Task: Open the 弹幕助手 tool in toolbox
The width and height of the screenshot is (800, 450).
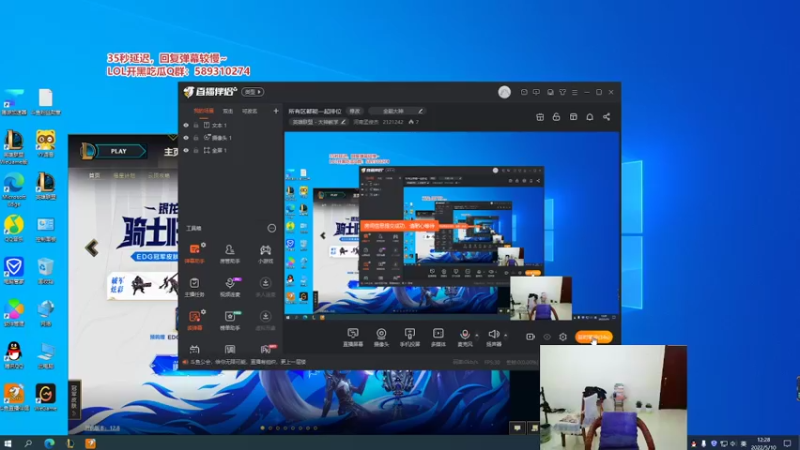Action: point(194,253)
